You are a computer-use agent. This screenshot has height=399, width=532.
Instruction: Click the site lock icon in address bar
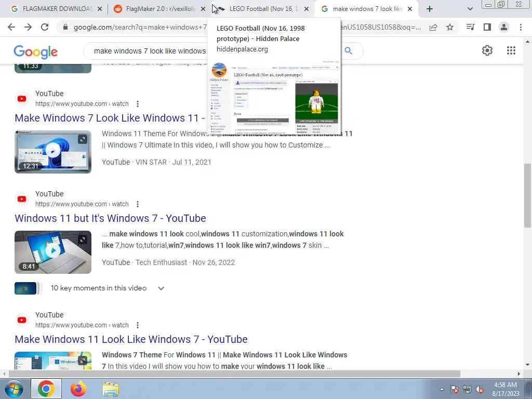[x=65, y=27]
